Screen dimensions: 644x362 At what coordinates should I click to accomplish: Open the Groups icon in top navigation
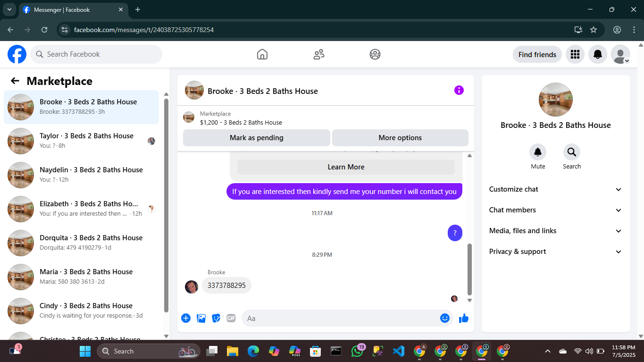coord(375,54)
